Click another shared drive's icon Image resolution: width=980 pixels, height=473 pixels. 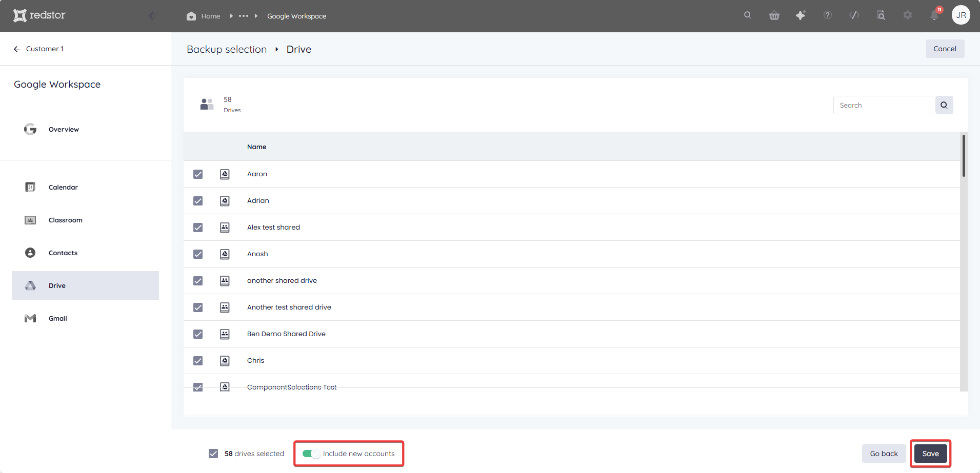coord(225,281)
